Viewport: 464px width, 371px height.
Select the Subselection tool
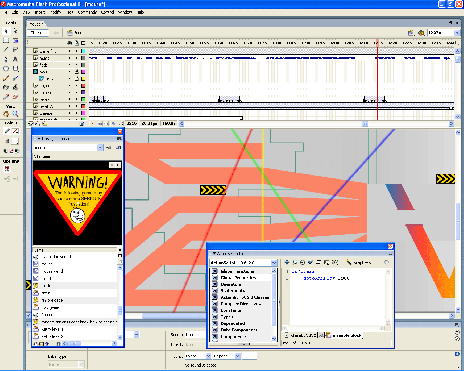pyautogui.click(x=15, y=31)
